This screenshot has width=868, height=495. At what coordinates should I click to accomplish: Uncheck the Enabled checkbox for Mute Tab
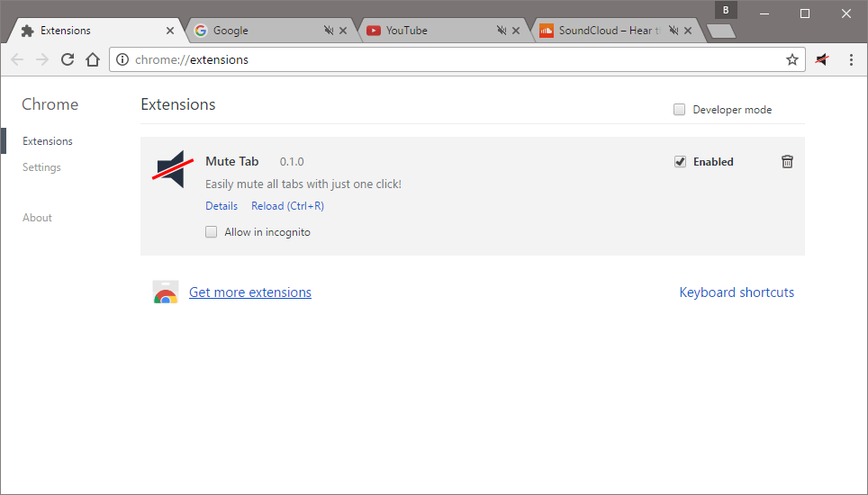pos(680,162)
